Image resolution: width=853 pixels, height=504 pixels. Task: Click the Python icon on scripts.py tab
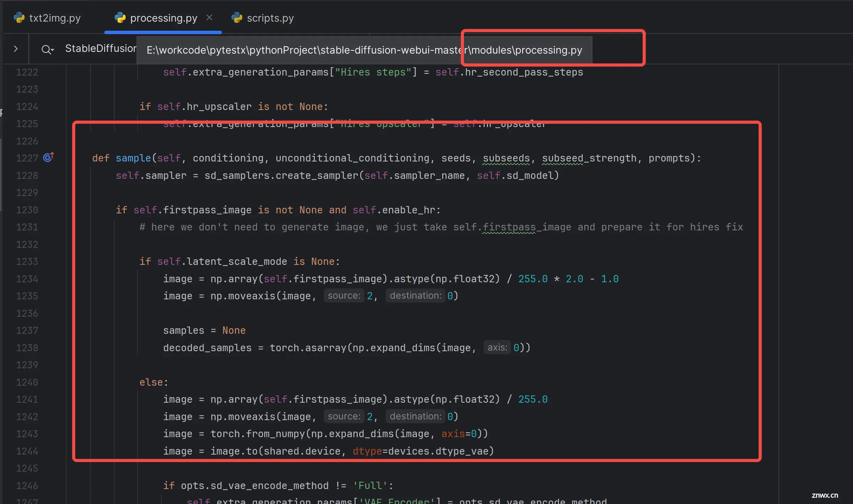[x=237, y=18]
